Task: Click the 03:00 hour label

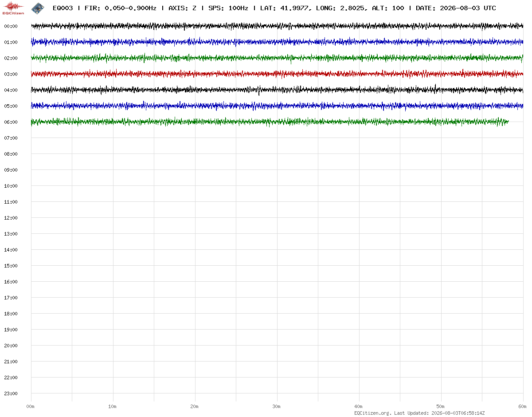Action: coord(11,74)
